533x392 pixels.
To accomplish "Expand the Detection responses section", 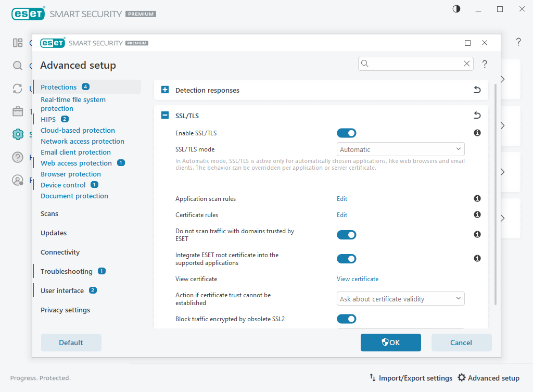I will 164,90.
